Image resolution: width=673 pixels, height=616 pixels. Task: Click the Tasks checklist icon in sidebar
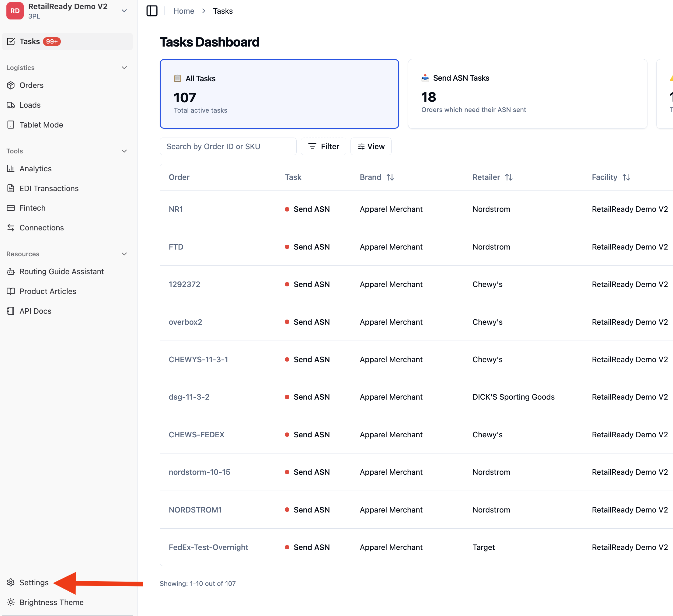11,41
